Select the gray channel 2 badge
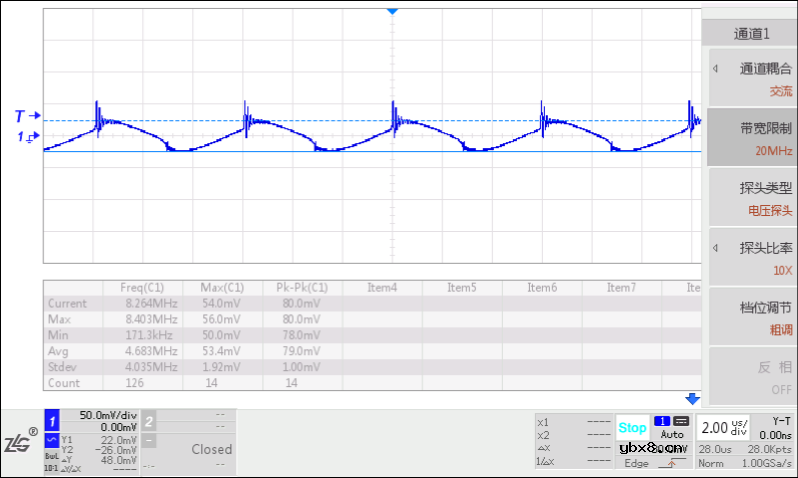This screenshot has width=798, height=478. tap(148, 421)
